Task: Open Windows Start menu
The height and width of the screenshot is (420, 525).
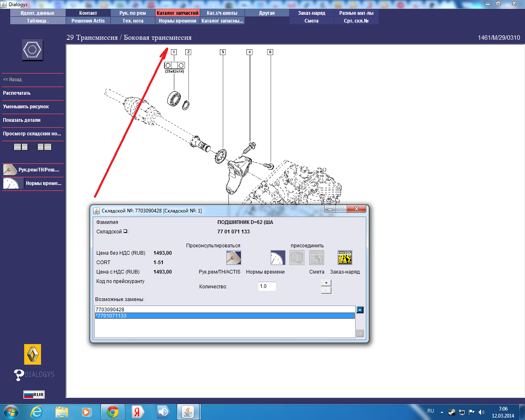Action: coord(11,412)
